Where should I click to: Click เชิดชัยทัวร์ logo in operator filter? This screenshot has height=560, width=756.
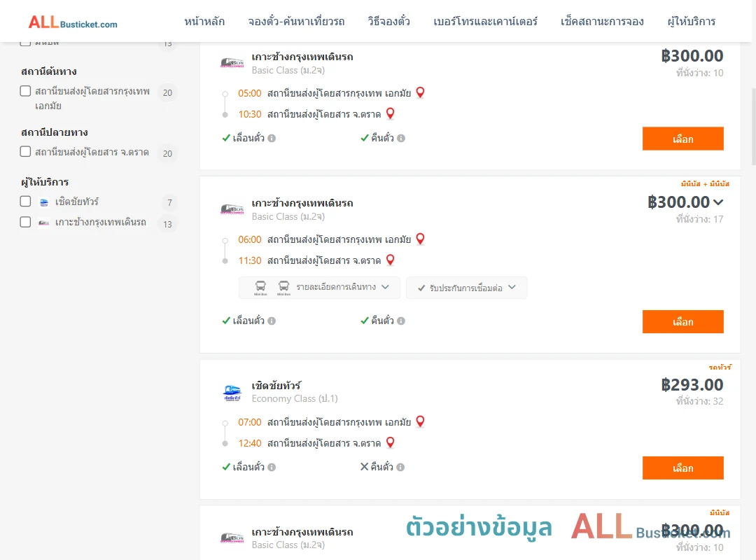(44, 202)
